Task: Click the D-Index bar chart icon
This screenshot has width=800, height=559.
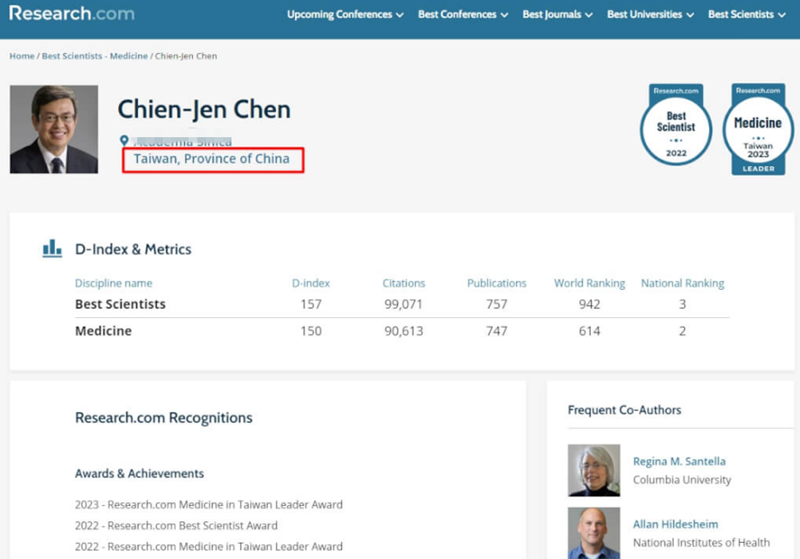Action: click(x=52, y=249)
